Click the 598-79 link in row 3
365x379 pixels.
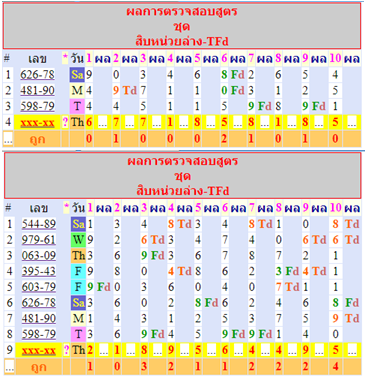[37, 106]
